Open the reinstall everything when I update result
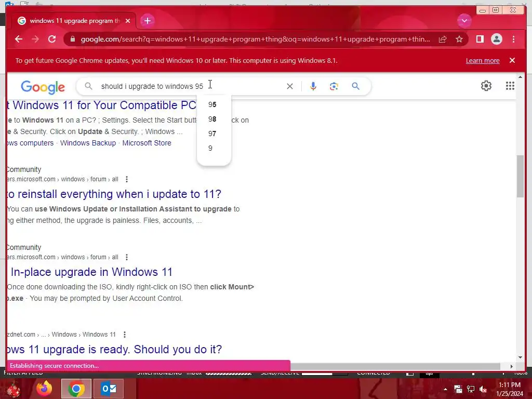 pyautogui.click(x=114, y=194)
